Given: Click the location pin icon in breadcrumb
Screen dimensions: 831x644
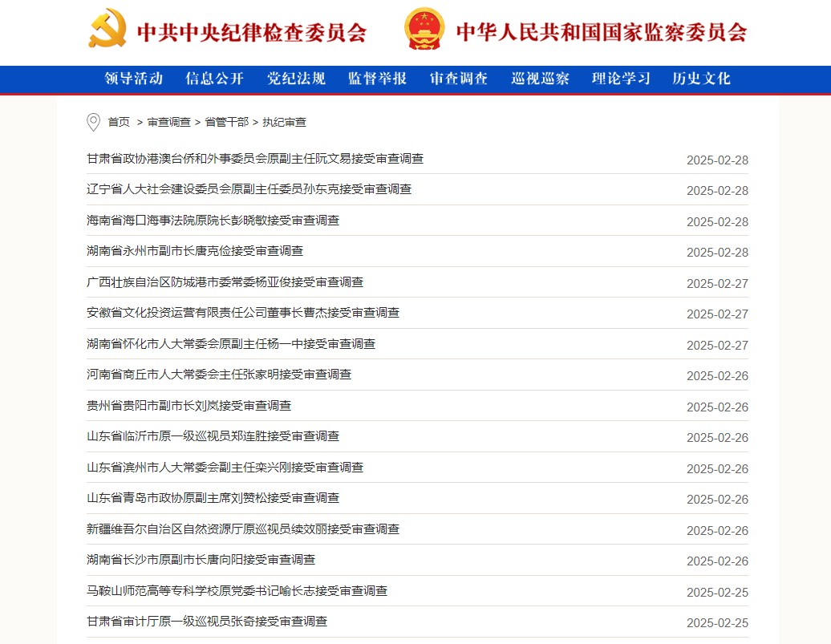Looking at the screenshot, I should point(93,122).
